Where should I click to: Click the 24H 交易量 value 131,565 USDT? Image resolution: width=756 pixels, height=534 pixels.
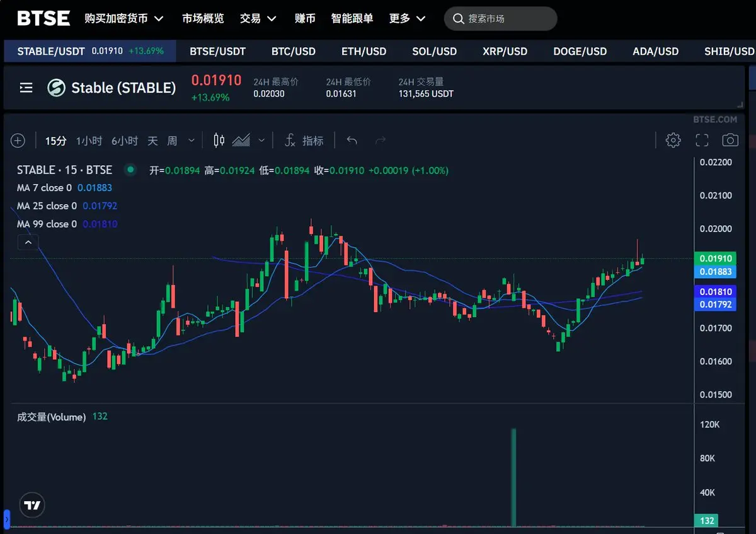pyautogui.click(x=426, y=94)
